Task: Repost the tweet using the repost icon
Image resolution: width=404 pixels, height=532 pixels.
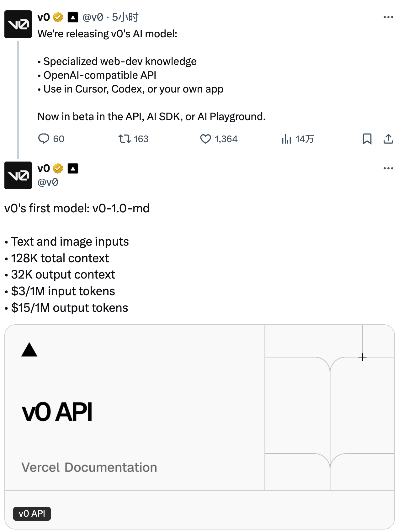Action: tap(125, 139)
